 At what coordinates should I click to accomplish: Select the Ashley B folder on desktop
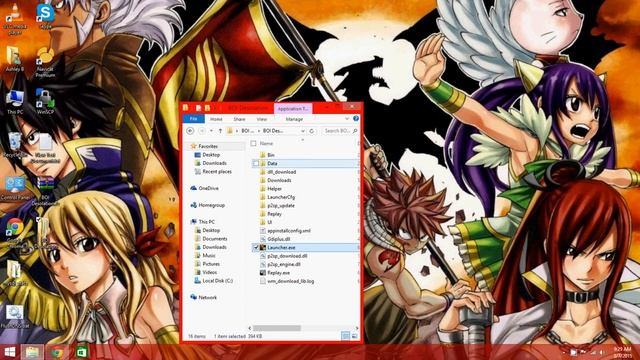(15, 59)
